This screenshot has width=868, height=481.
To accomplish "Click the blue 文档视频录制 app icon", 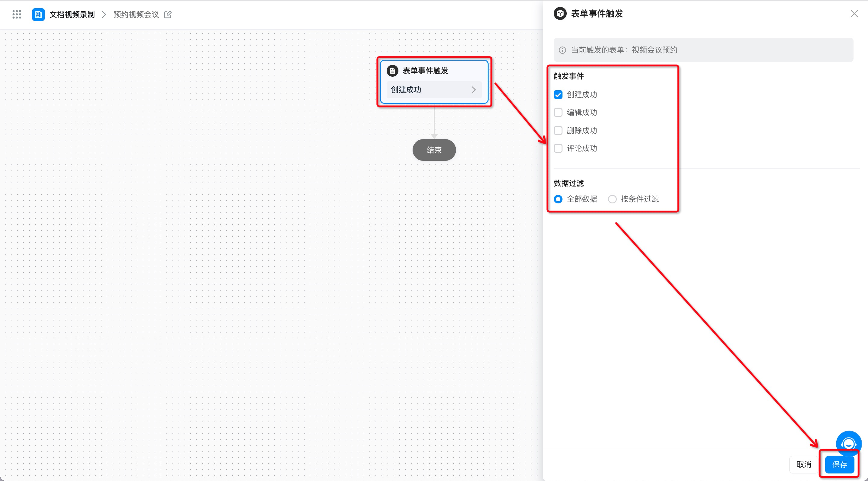I will pos(38,14).
